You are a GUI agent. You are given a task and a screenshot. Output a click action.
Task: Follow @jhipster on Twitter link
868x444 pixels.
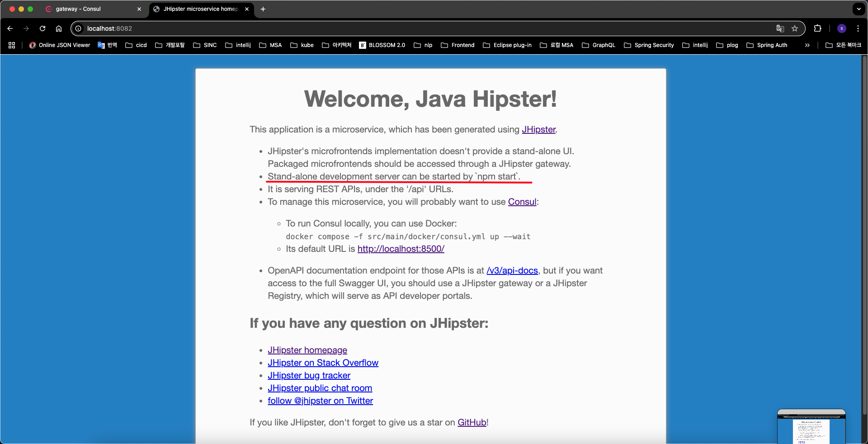320,401
